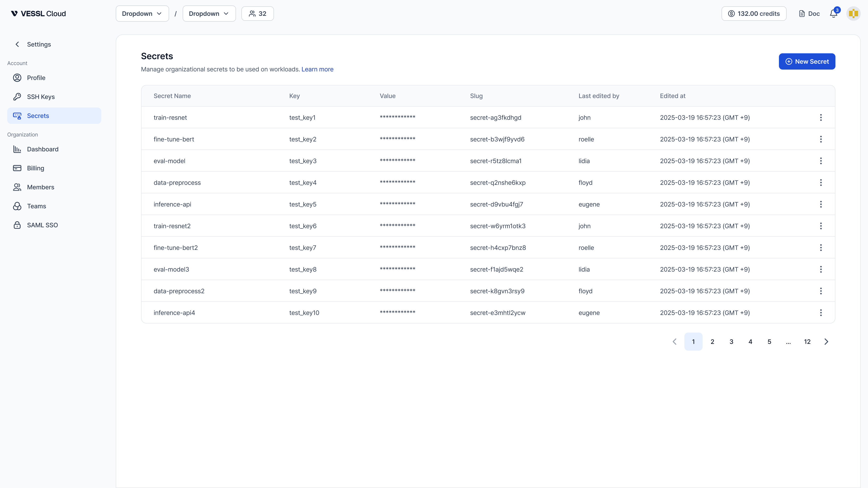Click the Secrets page heading

pyautogui.click(x=157, y=56)
